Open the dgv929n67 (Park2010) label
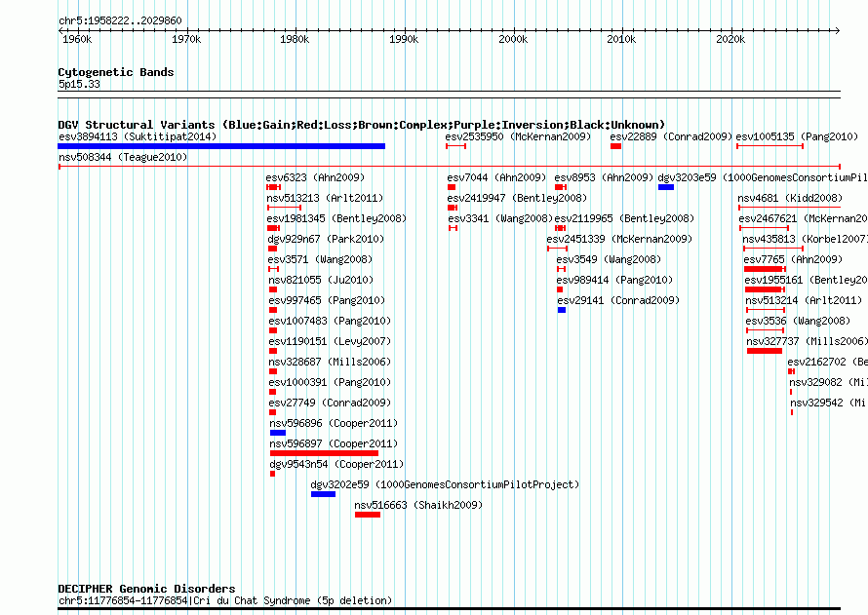 [326, 239]
